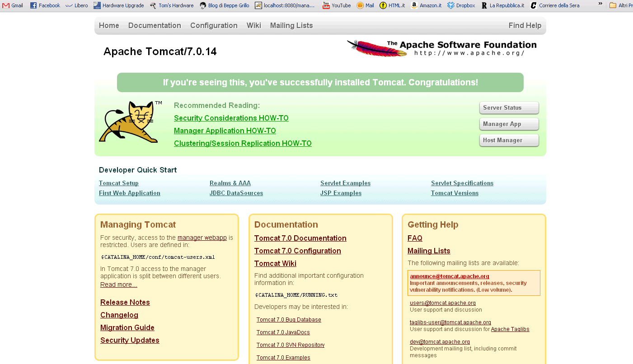This screenshot has height=364, width=633.
Task: Open the Mailing Lists link under Getting Help
Action: (429, 251)
